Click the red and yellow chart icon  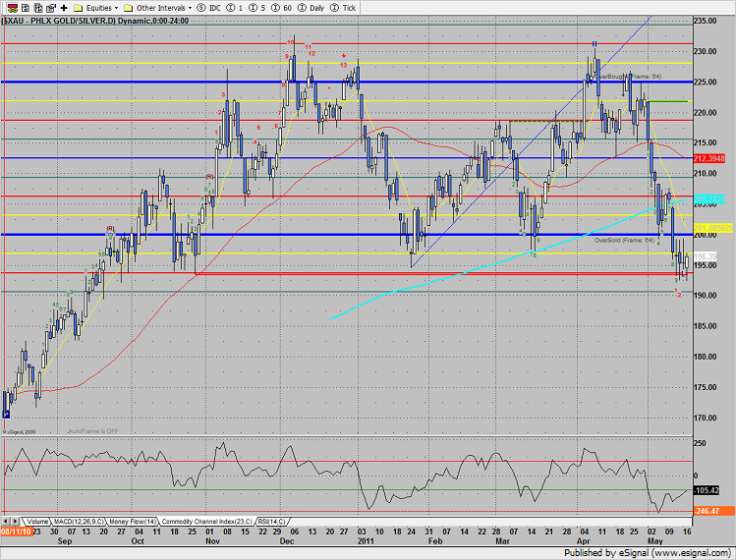(13, 8)
